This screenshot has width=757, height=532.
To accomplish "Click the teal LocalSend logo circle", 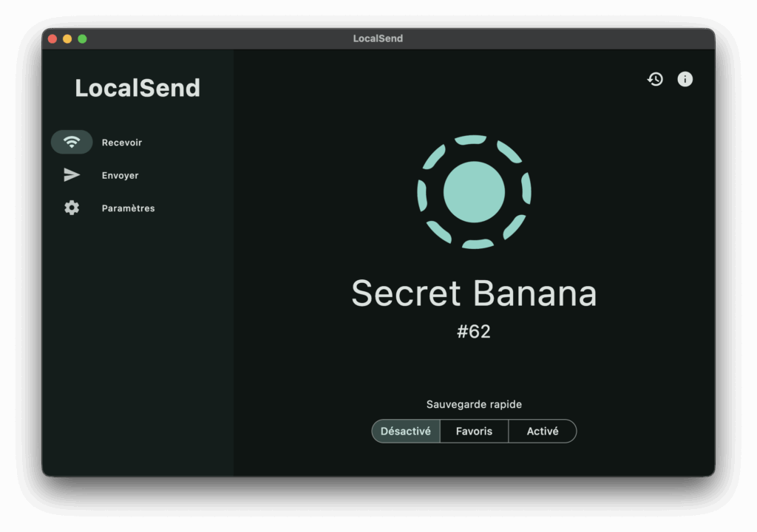I will point(474,192).
